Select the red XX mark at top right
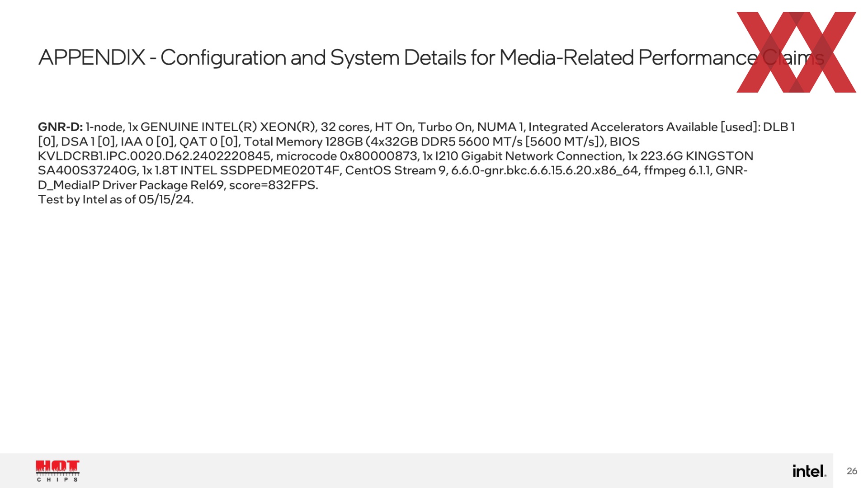868x488 pixels. click(x=796, y=52)
